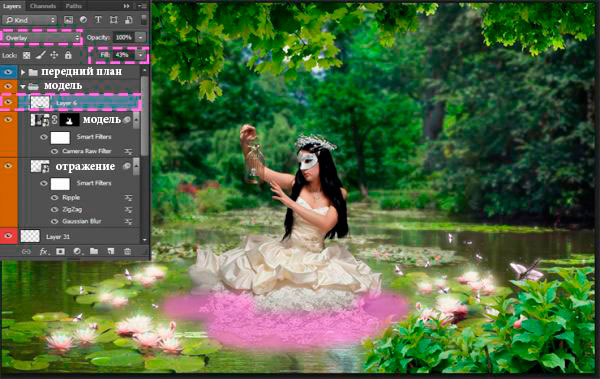Create a new layer
This screenshot has height=379, width=600.
point(111,252)
